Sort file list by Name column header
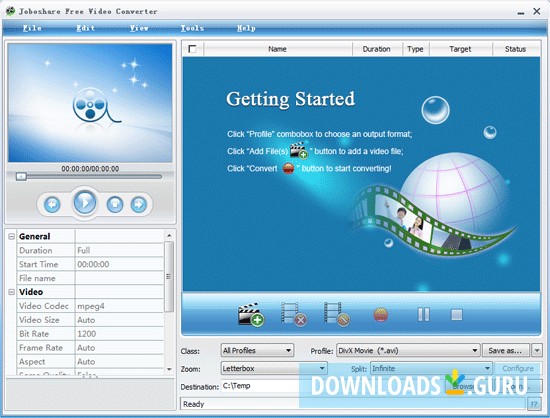The width and height of the screenshot is (550, 418). pyautogui.click(x=277, y=49)
